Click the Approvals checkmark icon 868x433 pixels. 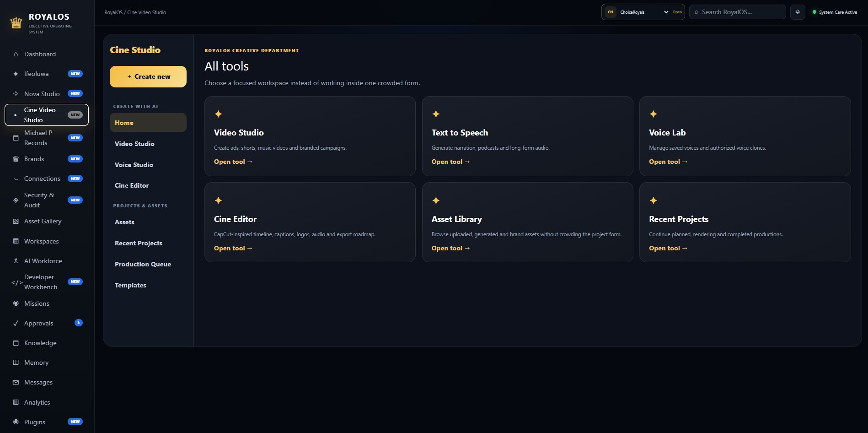click(16, 323)
